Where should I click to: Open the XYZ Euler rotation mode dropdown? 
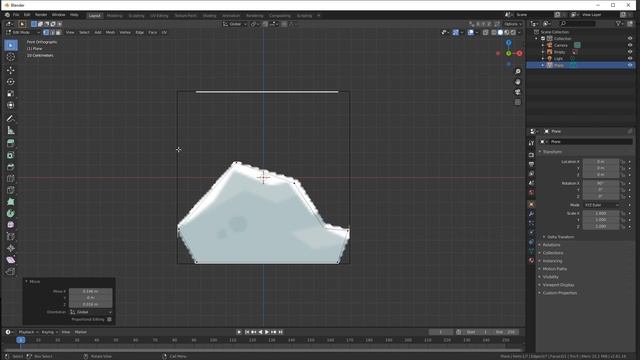point(601,205)
